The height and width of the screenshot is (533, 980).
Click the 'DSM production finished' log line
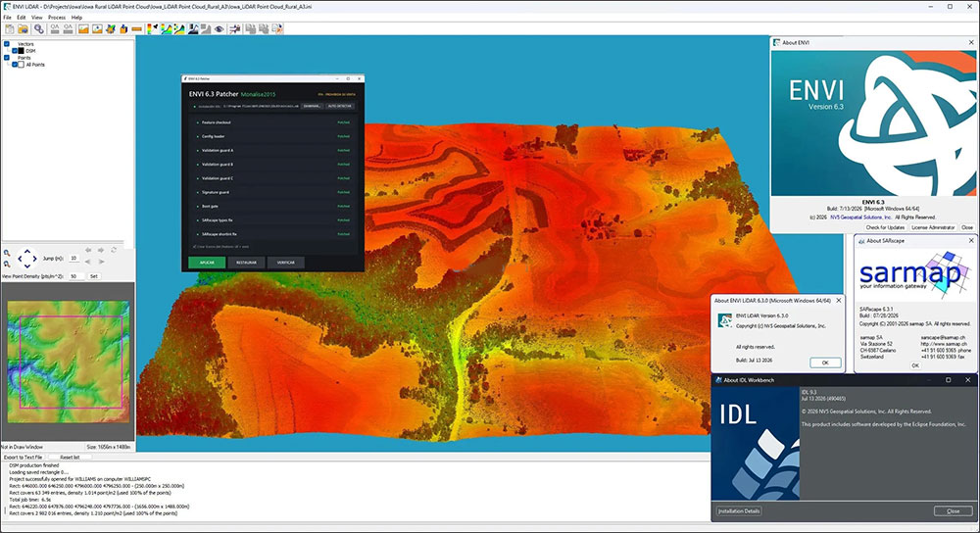tap(34, 465)
